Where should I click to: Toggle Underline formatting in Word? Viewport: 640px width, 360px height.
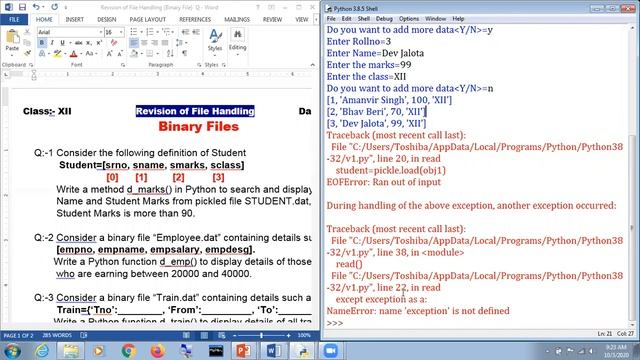tap(62, 43)
